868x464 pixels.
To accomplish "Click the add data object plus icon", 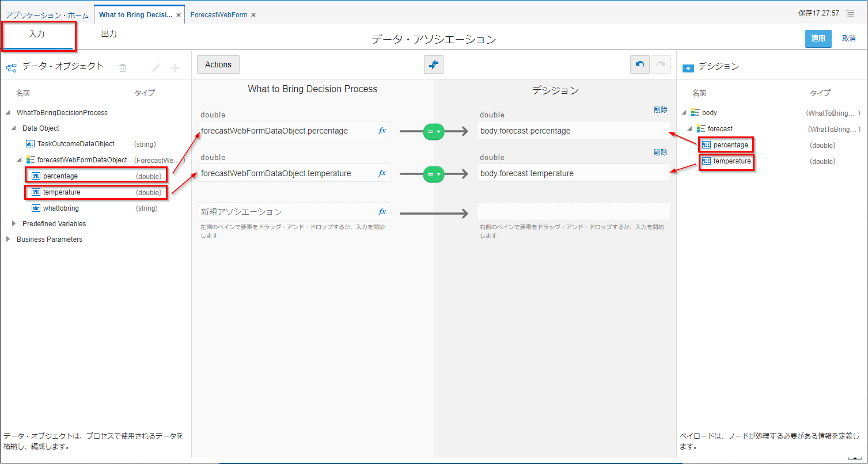I will (175, 68).
